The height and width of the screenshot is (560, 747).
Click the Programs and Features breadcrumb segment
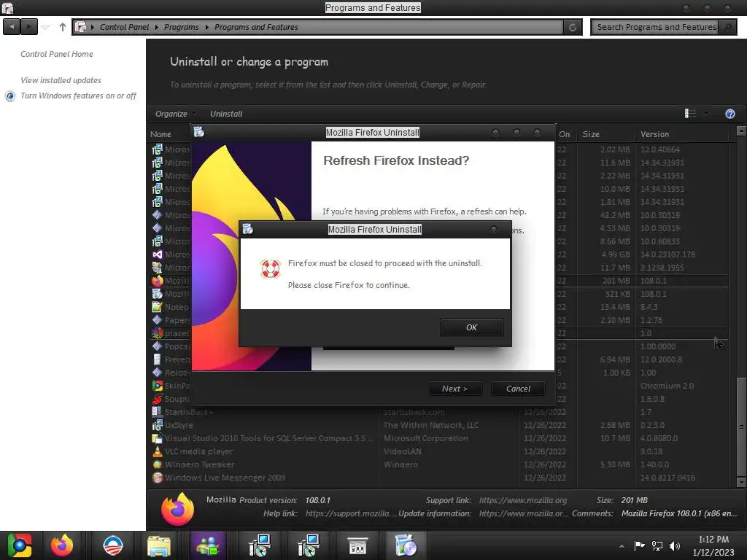coord(256,27)
